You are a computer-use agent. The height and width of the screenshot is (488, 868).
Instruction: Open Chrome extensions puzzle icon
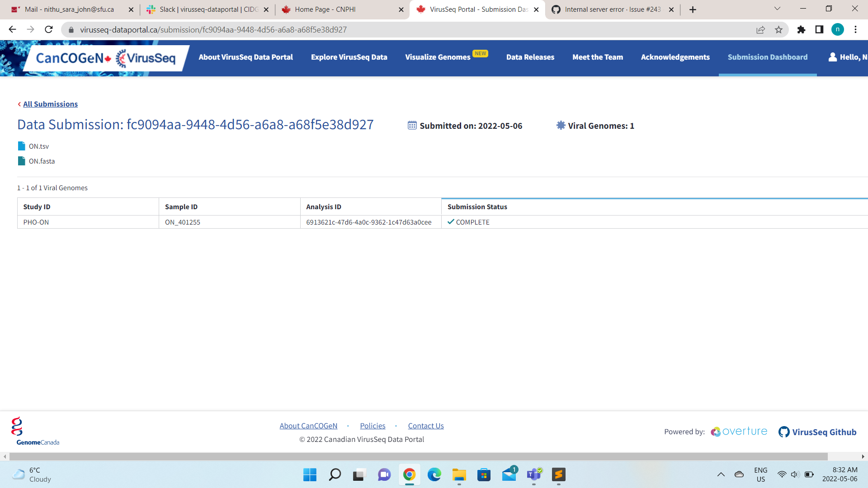[801, 29]
